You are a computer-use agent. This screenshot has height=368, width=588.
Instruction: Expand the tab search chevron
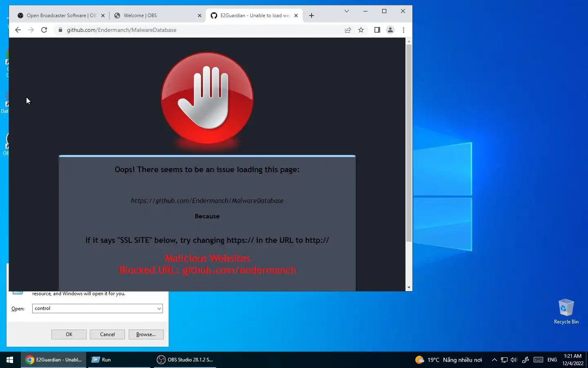[347, 11]
